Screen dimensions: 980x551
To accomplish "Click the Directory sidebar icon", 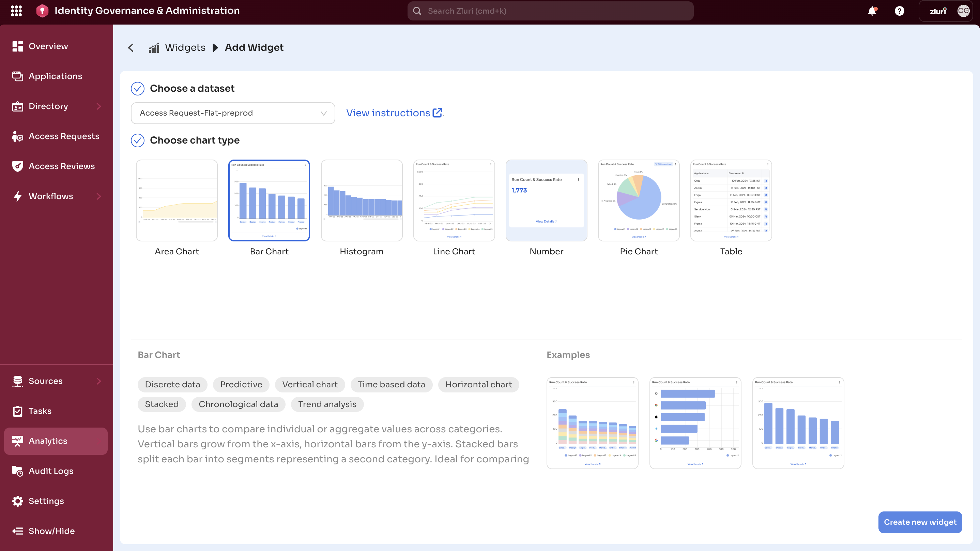I will (x=17, y=106).
